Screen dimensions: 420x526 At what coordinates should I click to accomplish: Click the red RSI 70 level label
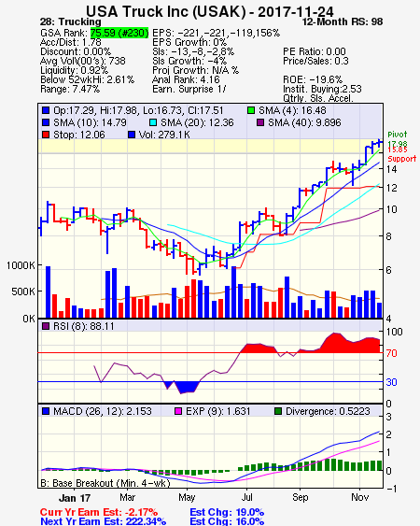[391, 353]
